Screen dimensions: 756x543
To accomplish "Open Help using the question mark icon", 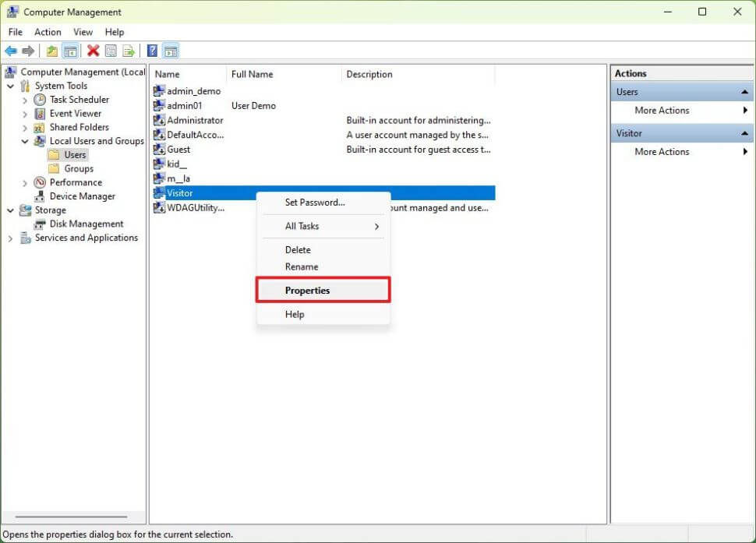I will (x=151, y=51).
